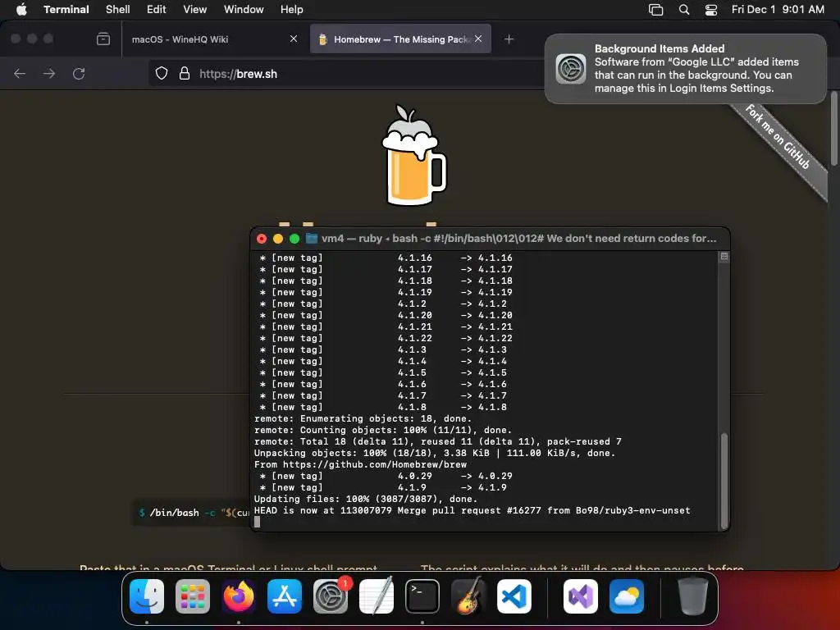
Task: Open the Help menu
Action: (291, 9)
